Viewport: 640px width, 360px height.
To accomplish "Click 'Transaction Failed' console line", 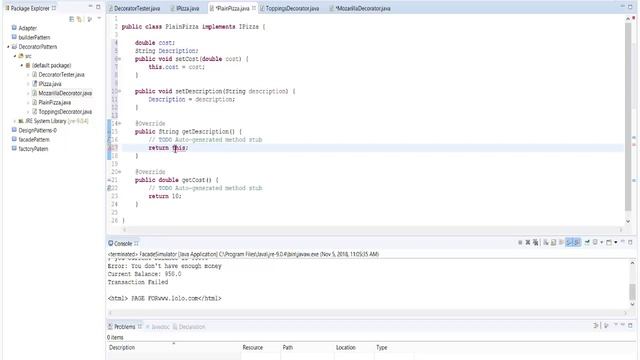I will click(x=138, y=282).
